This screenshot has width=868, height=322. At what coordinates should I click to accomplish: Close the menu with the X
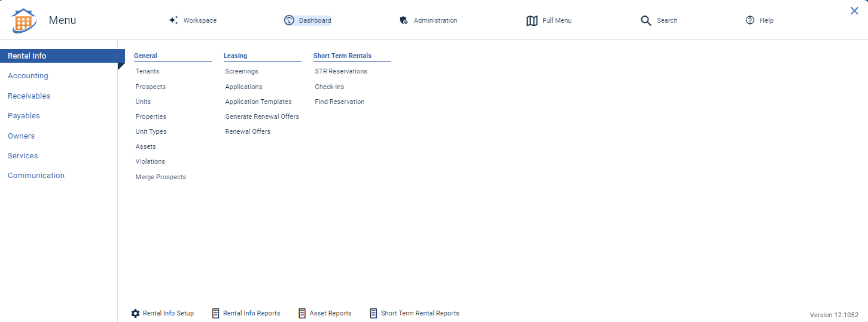coord(854,11)
